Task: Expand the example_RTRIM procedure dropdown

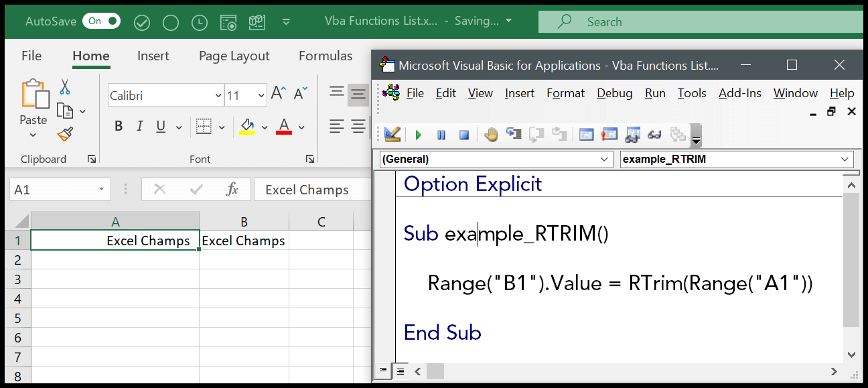Action: [844, 159]
